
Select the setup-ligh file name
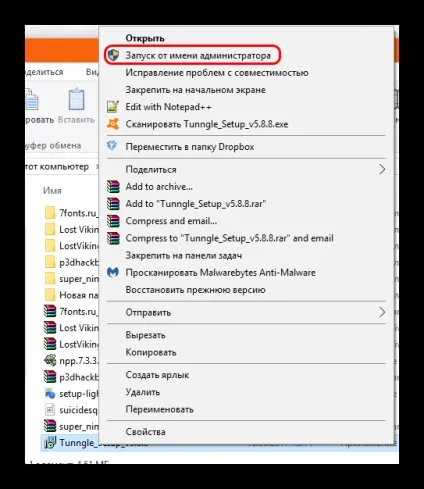[79, 394]
